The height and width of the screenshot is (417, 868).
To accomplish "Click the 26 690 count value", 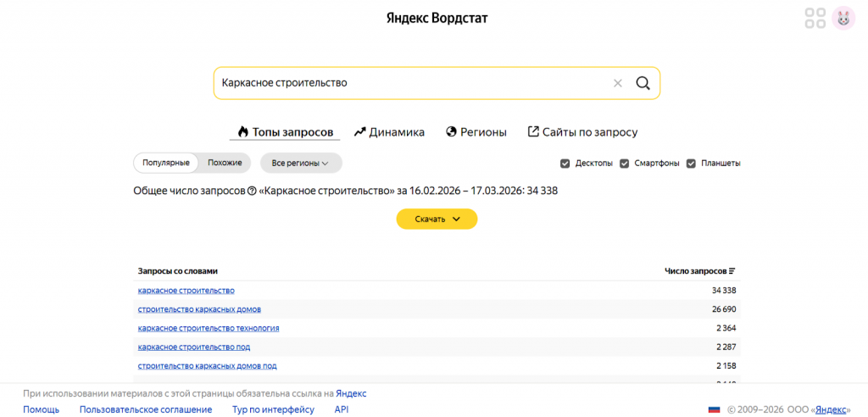I will (x=724, y=309).
